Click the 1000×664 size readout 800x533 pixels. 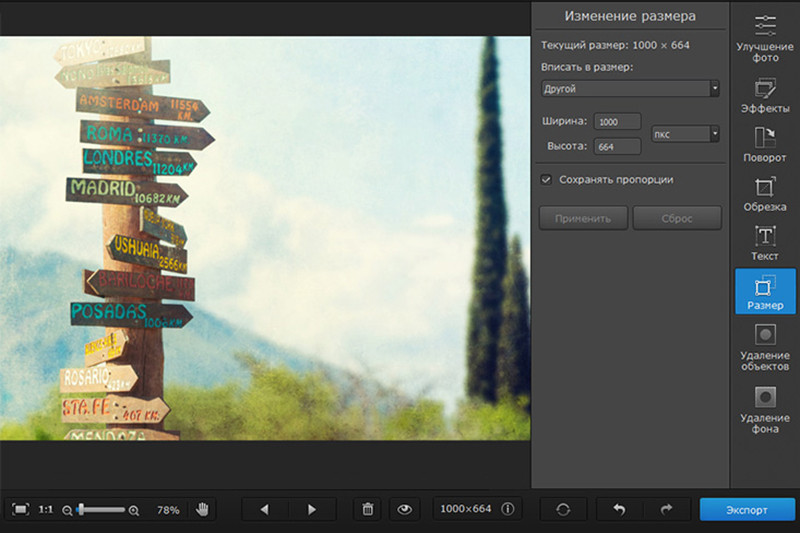pos(465,509)
